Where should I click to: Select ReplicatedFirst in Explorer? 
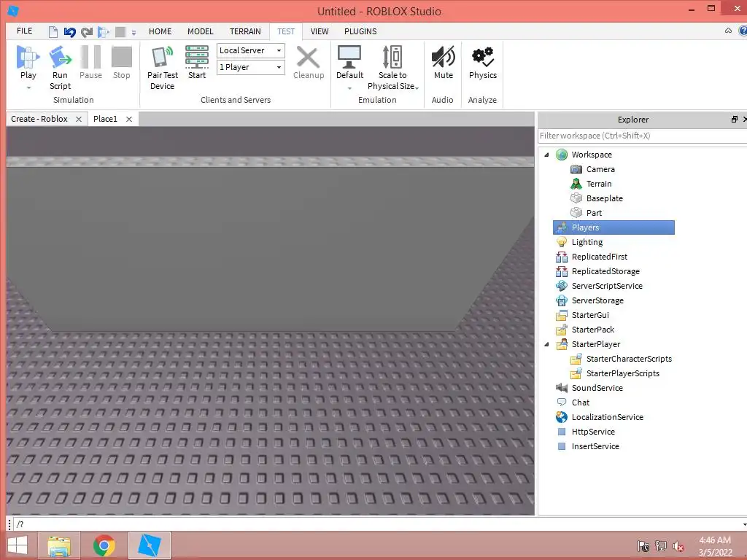coord(600,257)
